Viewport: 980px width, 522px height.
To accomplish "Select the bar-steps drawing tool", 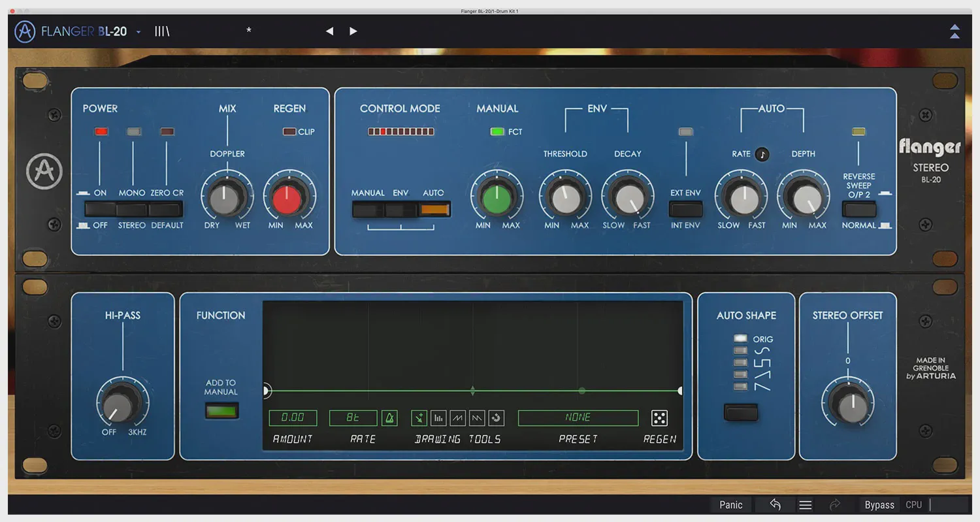I will [438, 418].
